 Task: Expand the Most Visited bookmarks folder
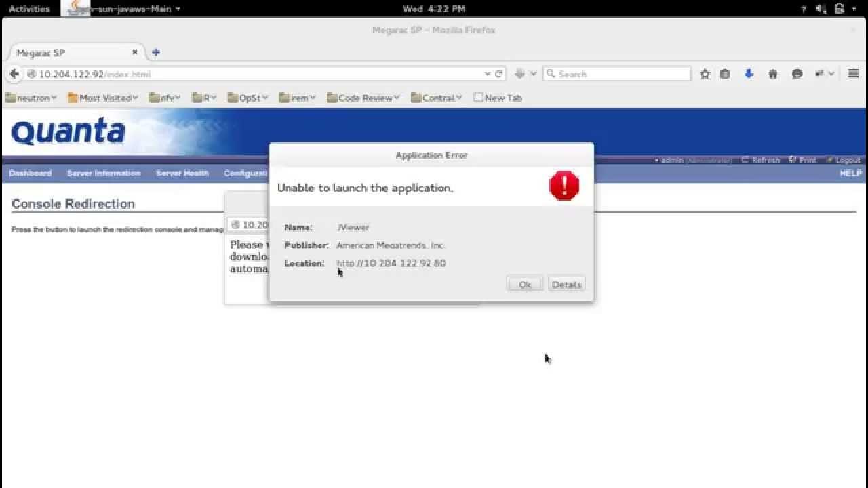pos(103,98)
